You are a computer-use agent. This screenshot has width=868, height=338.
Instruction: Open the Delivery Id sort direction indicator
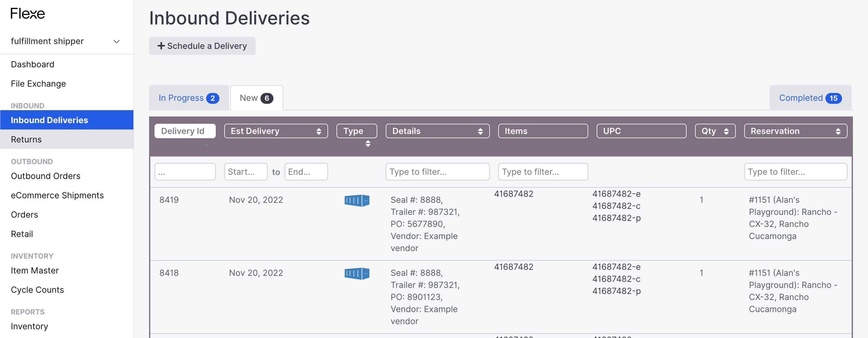[x=206, y=145]
